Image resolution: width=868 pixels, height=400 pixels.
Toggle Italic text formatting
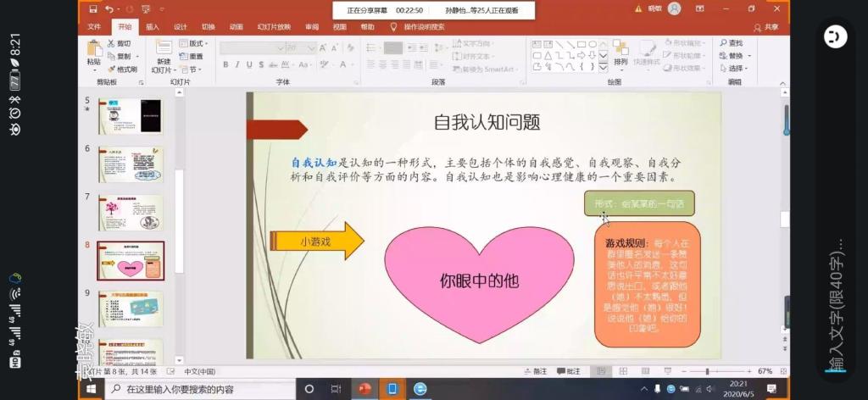[237, 65]
